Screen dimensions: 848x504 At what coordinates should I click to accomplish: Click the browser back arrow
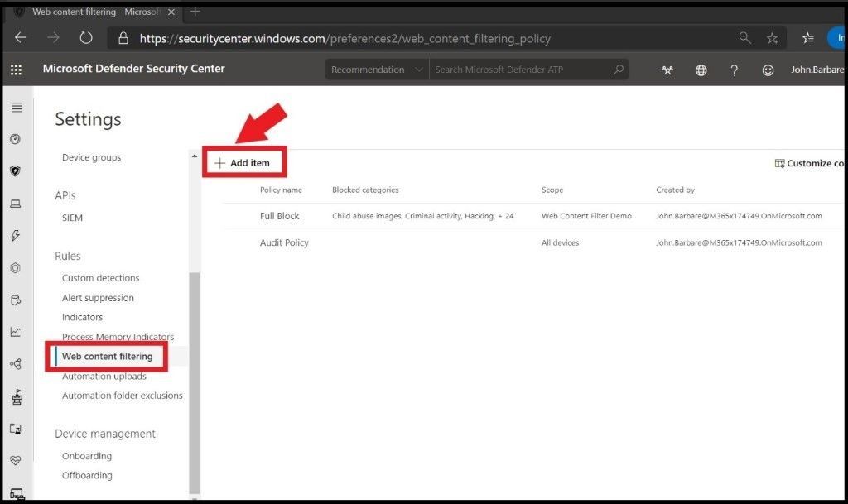[21, 38]
